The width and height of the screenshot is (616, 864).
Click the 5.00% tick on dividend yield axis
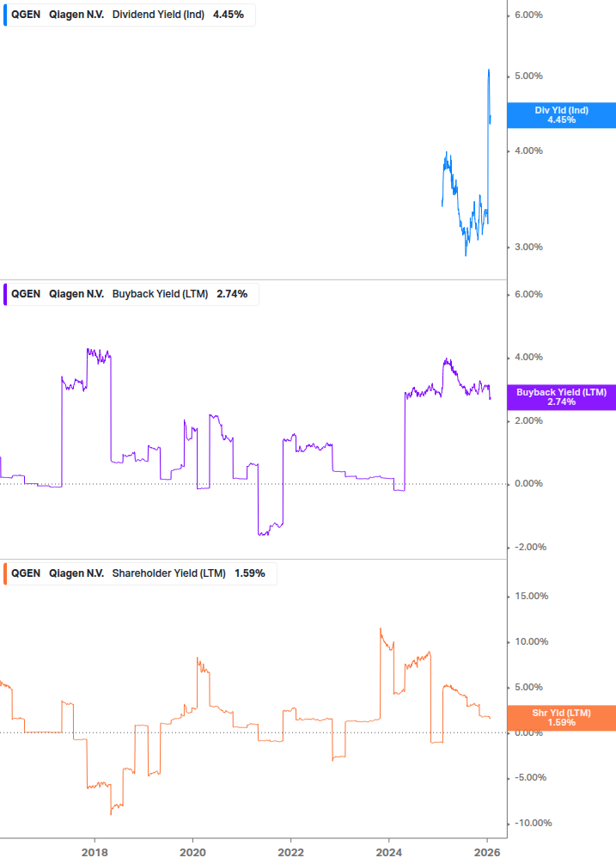pyautogui.click(x=528, y=76)
